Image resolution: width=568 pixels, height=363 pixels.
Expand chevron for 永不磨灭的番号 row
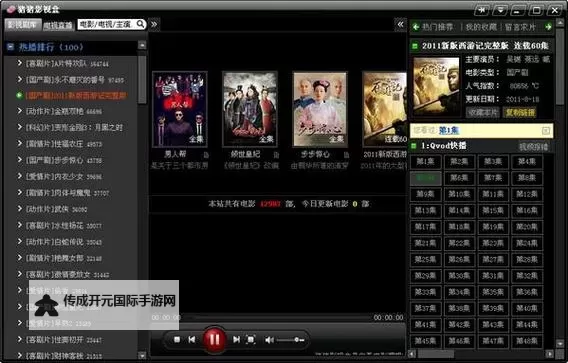tap(20, 79)
